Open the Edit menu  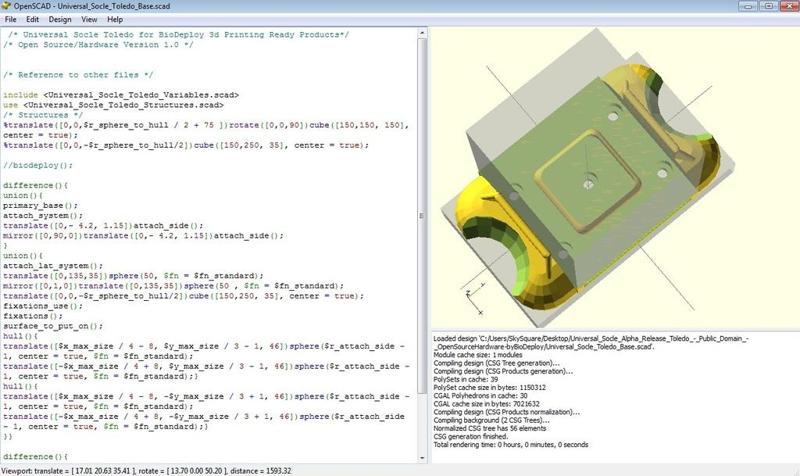(32, 19)
